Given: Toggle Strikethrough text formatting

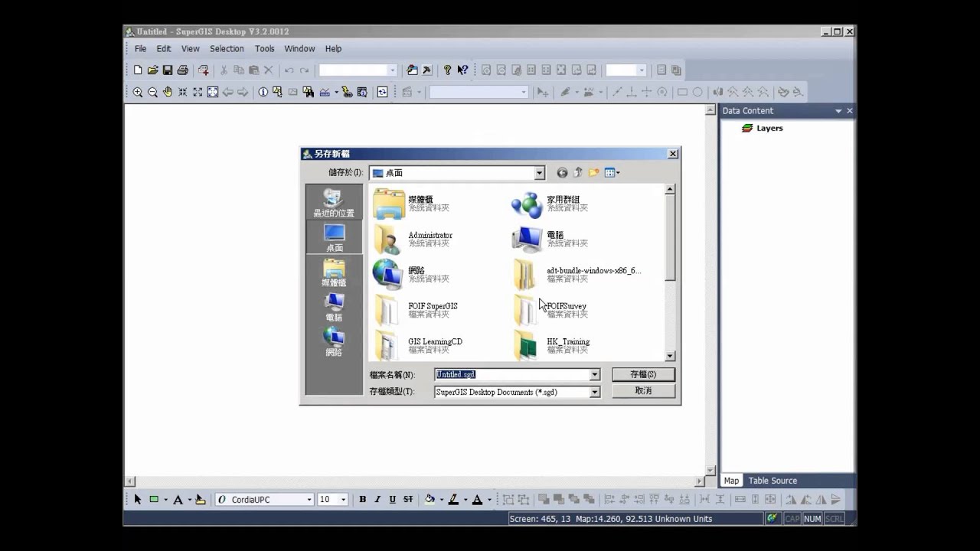Looking at the screenshot, I should [408, 499].
